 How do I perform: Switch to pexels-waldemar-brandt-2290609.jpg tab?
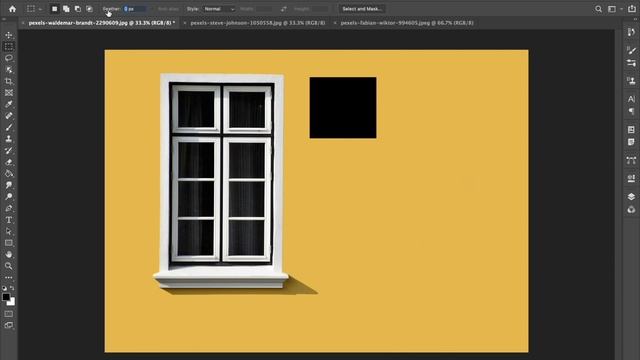point(102,23)
